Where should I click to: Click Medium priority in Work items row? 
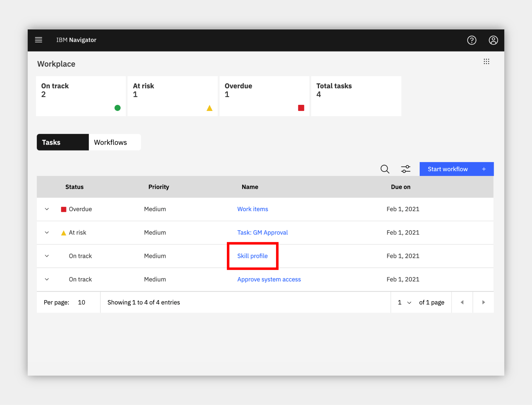click(x=155, y=209)
